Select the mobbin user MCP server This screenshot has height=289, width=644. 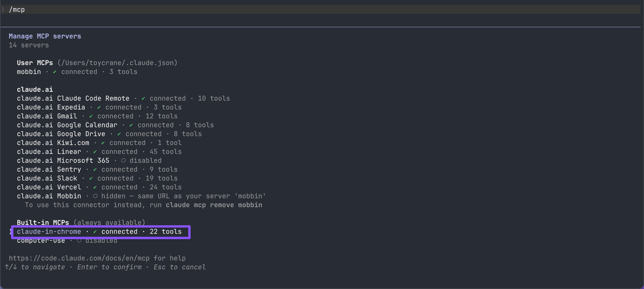click(77, 72)
